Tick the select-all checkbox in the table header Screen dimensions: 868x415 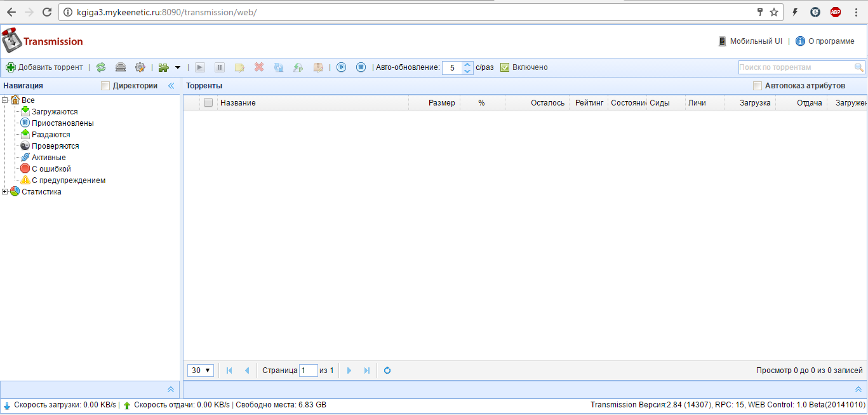point(208,103)
